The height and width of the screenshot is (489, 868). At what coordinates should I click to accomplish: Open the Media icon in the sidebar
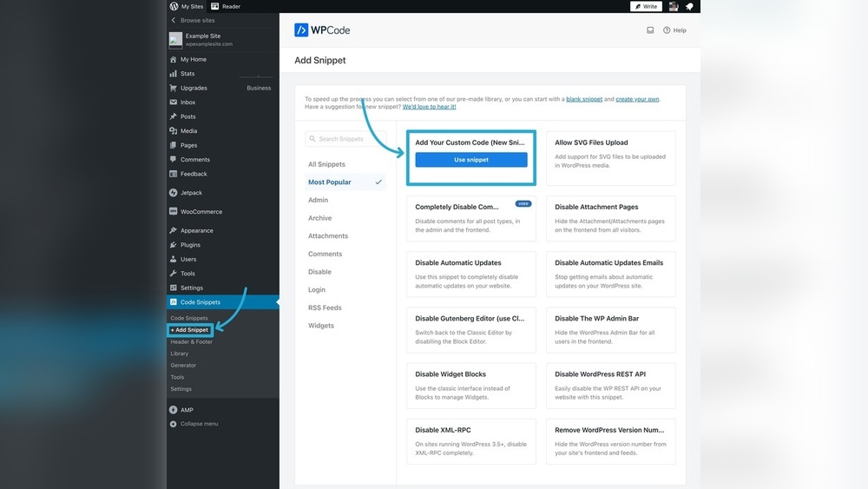click(x=174, y=131)
